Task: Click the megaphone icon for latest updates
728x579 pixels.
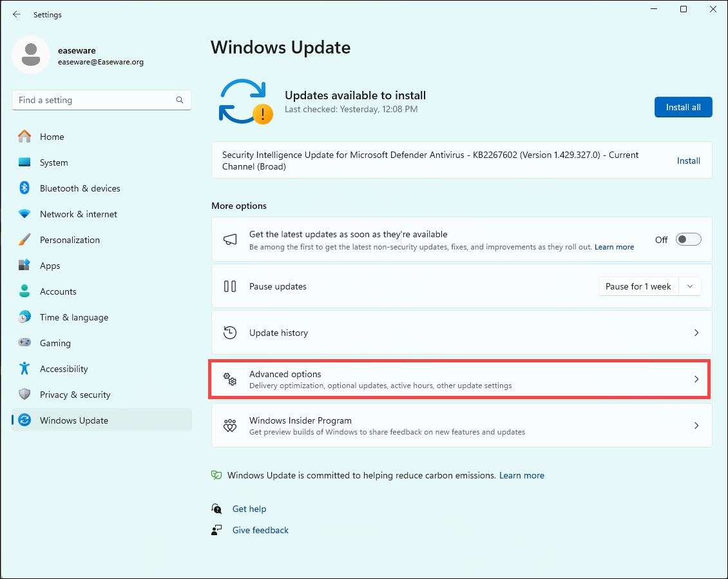Action: pyautogui.click(x=230, y=239)
